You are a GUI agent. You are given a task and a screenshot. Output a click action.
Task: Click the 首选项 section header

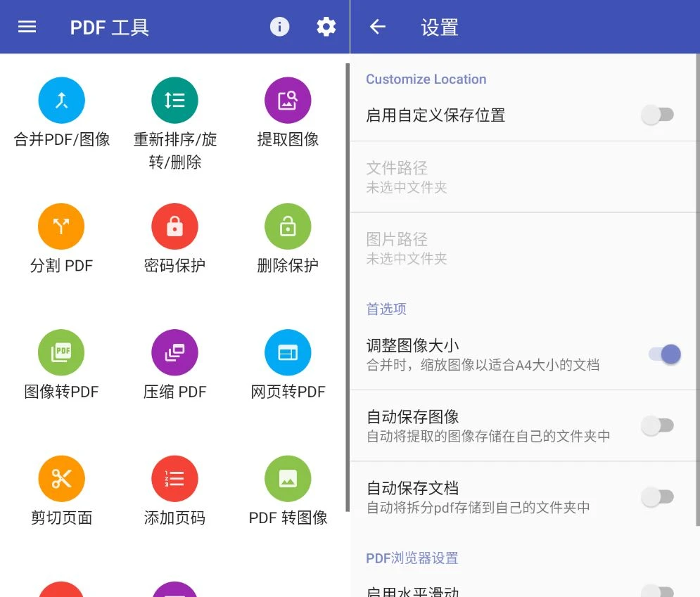[386, 309]
